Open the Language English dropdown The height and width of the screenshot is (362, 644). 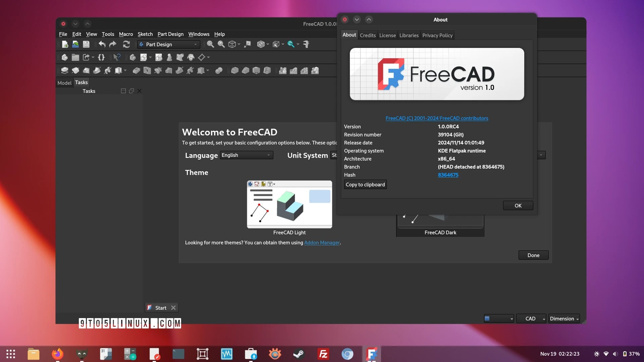point(247,155)
